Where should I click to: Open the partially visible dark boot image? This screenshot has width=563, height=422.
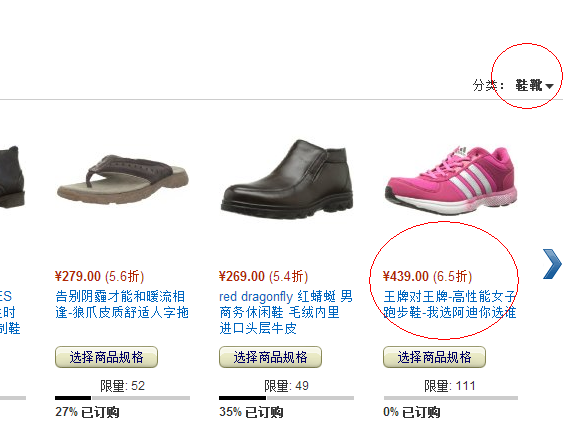tap(12, 177)
